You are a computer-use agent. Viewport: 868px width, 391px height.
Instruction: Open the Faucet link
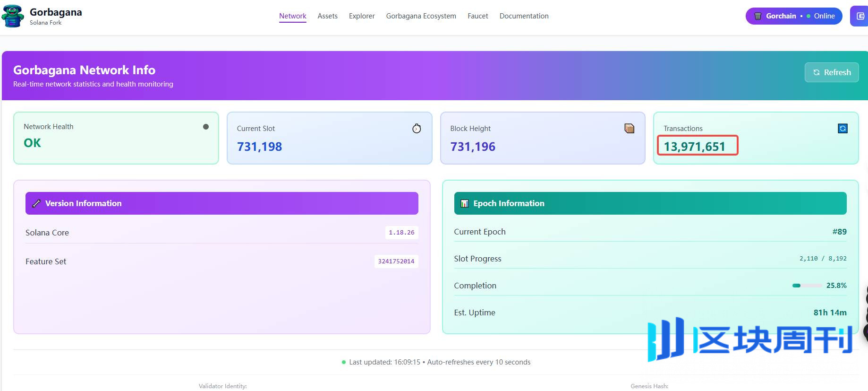tap(478, 16)
